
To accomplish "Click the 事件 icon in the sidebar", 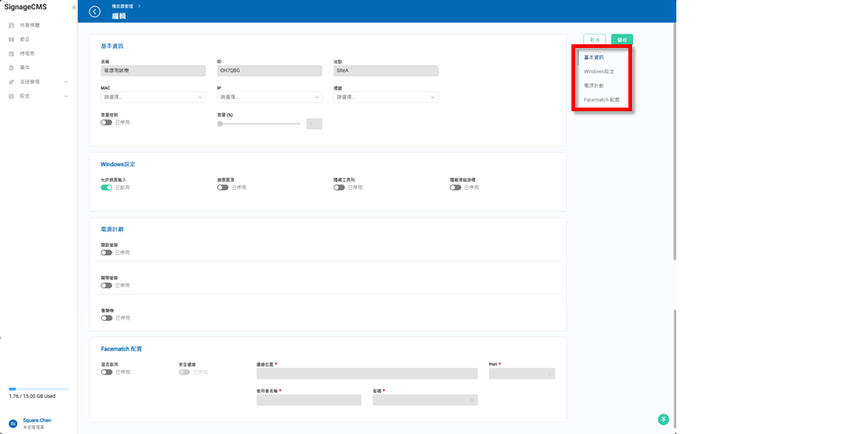I will pos(12,68).
